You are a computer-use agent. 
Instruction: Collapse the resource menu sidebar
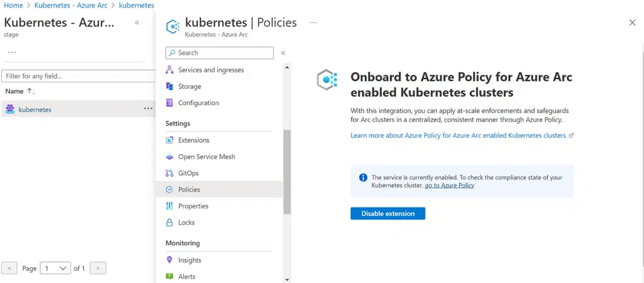(x=283, y=53)
